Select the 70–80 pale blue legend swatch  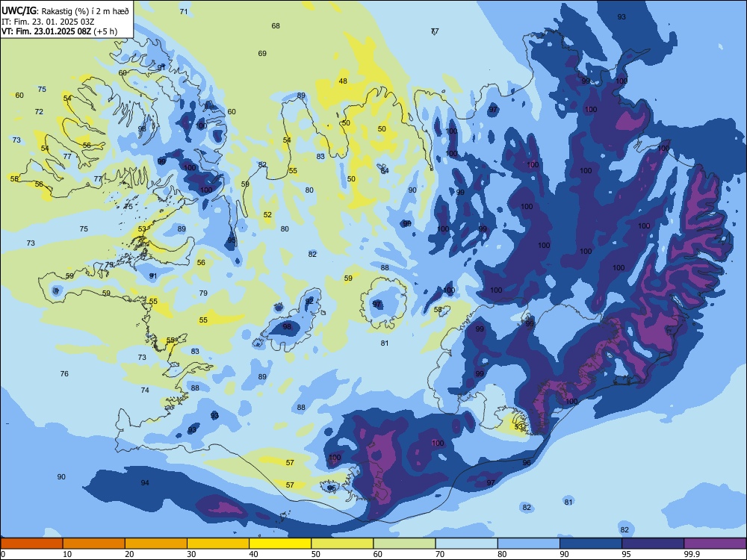[x=466, y=544]
